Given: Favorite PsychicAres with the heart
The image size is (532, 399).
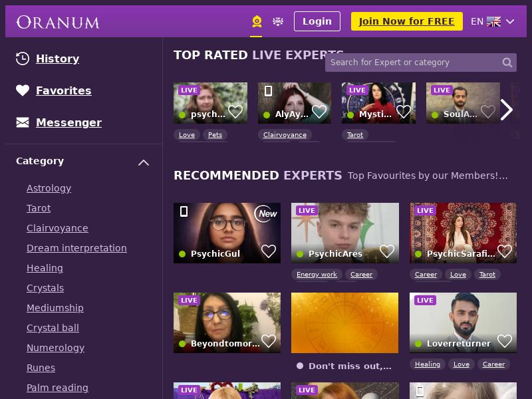Looking at the screenshot, I should [387, 251].
